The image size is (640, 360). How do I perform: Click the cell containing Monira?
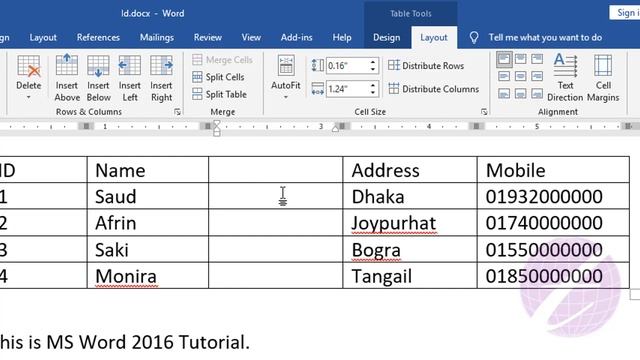pyautogui.click(x=148, y=276)
